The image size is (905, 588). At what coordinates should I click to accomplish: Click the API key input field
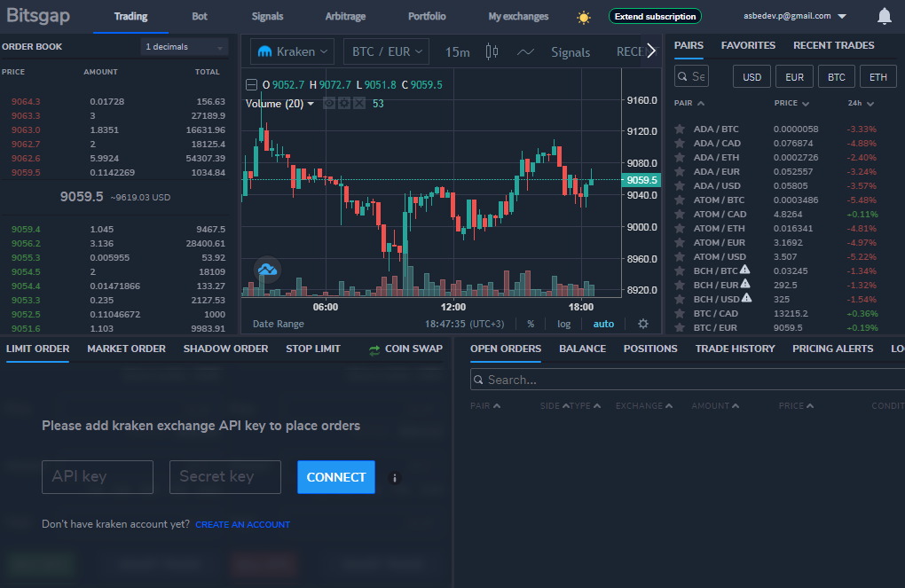coord(98,477)
